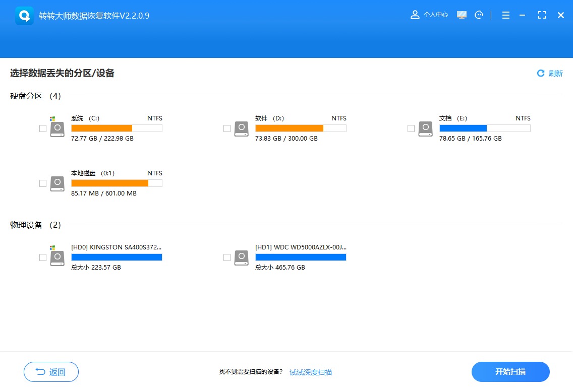Click the 开始扫描 scan button

pos(510,371)
